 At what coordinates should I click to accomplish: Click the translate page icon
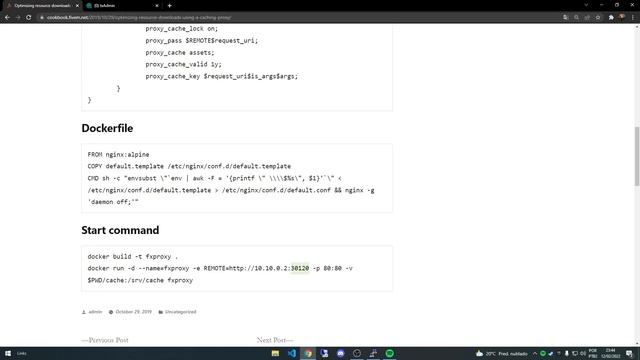pos(565,18)
